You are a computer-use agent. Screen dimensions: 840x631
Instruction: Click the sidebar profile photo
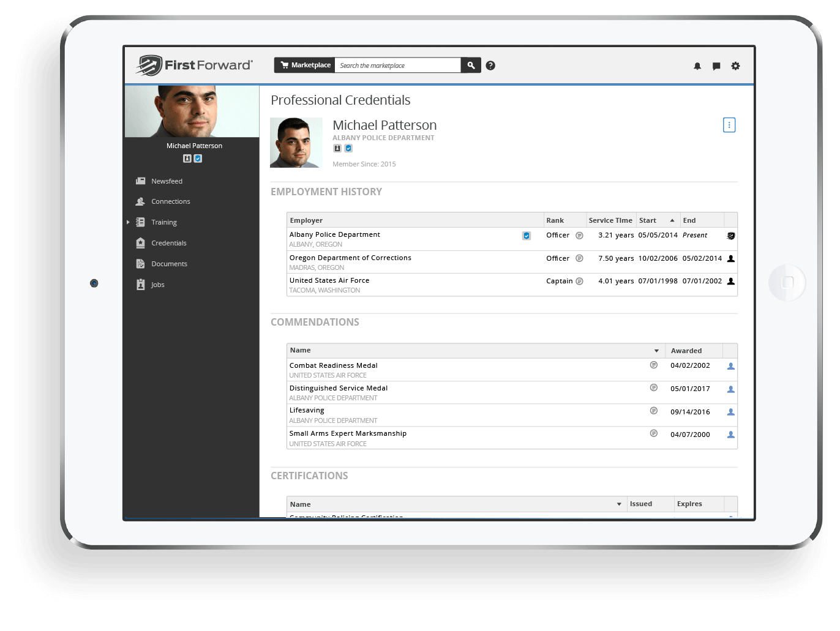coord(192,111)
